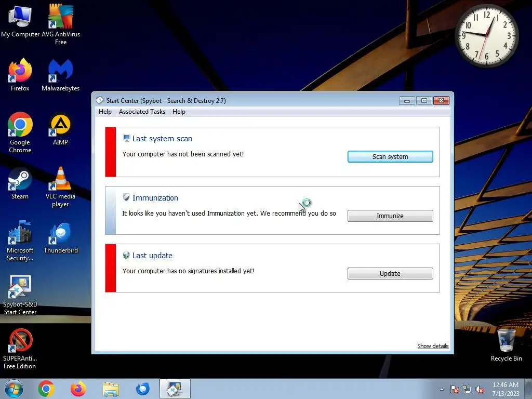Click the Last system scan monitor icon
The width and height of the screenshot is (532, 399).
127,138
